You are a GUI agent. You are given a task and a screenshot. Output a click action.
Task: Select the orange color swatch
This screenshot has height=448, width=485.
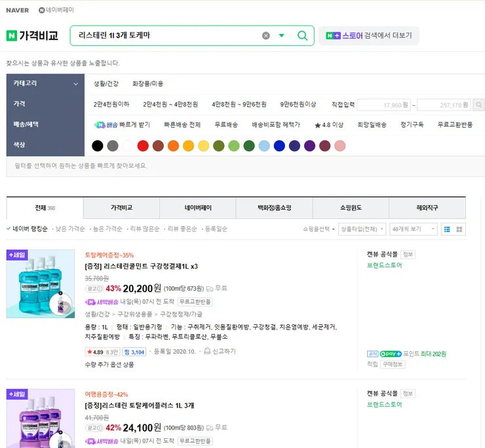pyautogui.click(x=173, y=145)
